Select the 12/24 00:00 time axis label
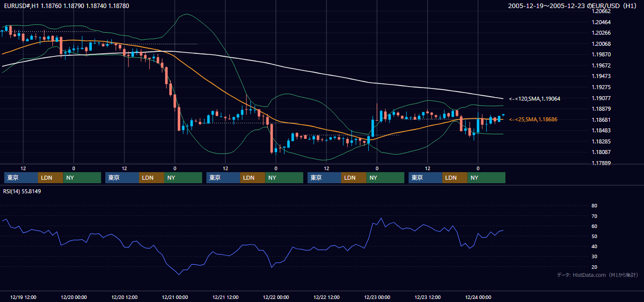The image size is (644, 302). [478, 297]
